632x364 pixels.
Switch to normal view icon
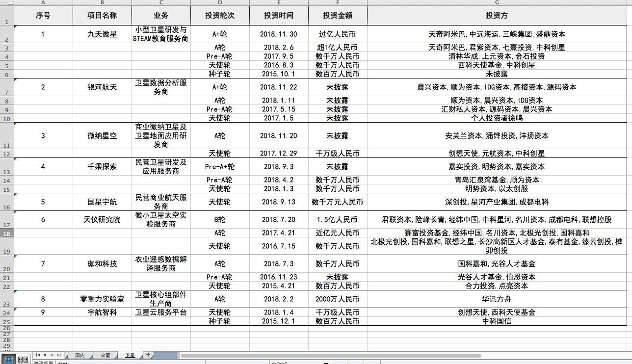click(9, 360)
